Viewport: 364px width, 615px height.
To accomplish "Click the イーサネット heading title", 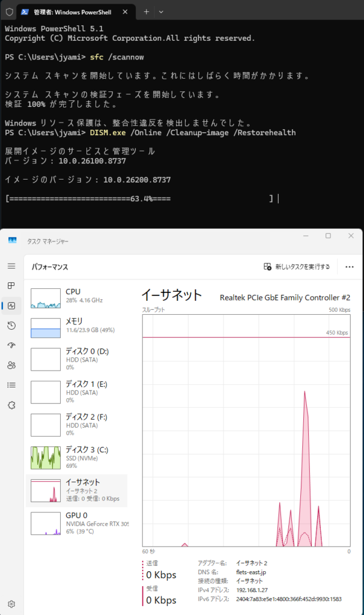I will coord(171,295).
